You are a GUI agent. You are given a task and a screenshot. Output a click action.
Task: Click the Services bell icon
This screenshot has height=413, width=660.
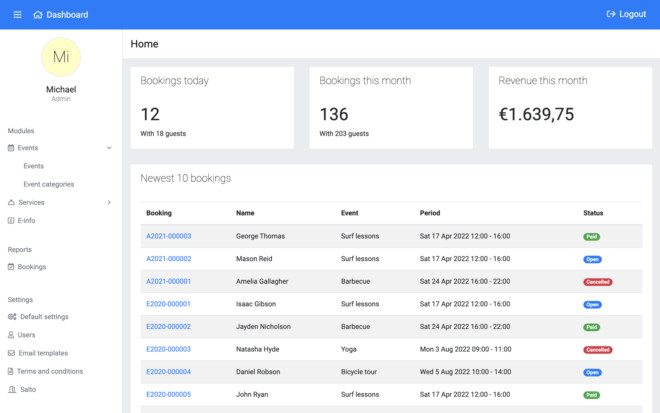(x=11, y=203)
